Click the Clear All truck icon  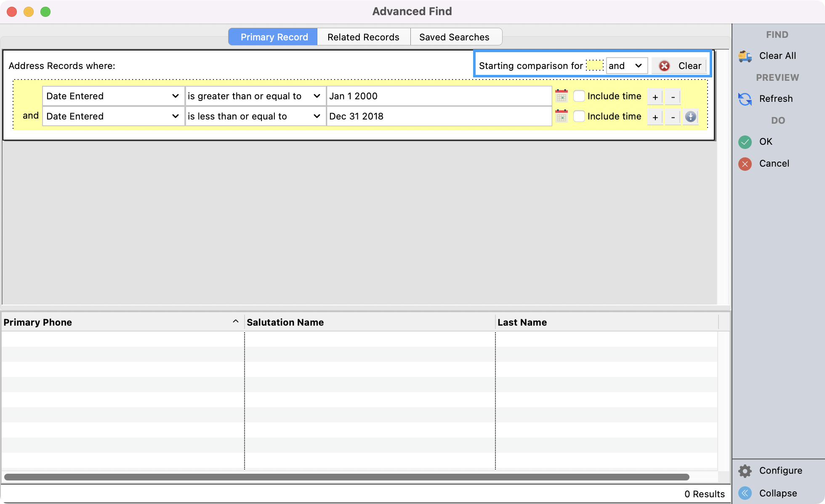tap(745, 56)
